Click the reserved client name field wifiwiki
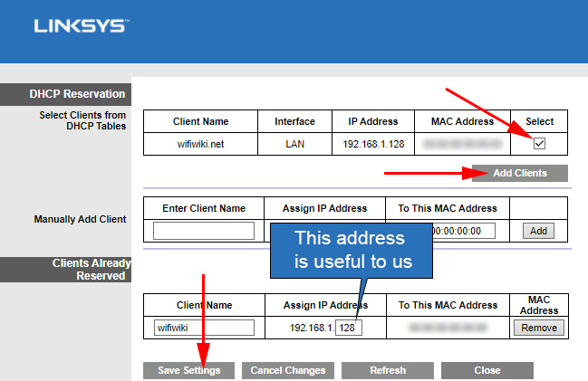The image size is (588, 381). (x=204, y=328)
